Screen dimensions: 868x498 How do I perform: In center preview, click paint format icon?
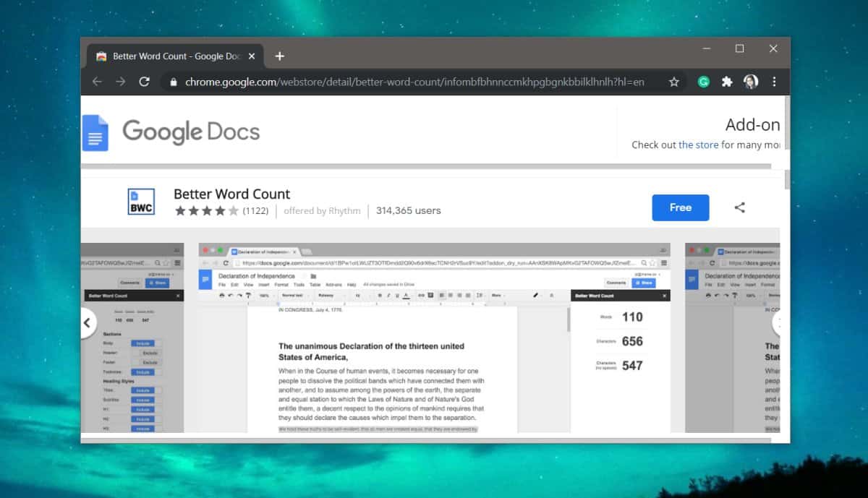click(x=248, y=295)
